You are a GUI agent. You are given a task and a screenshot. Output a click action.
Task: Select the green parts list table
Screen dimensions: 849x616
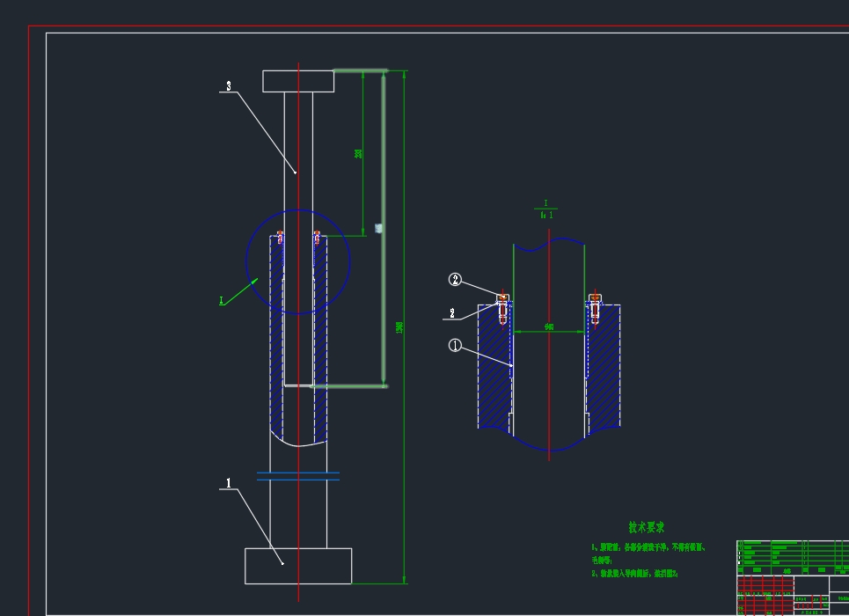(x=793, y=558)
